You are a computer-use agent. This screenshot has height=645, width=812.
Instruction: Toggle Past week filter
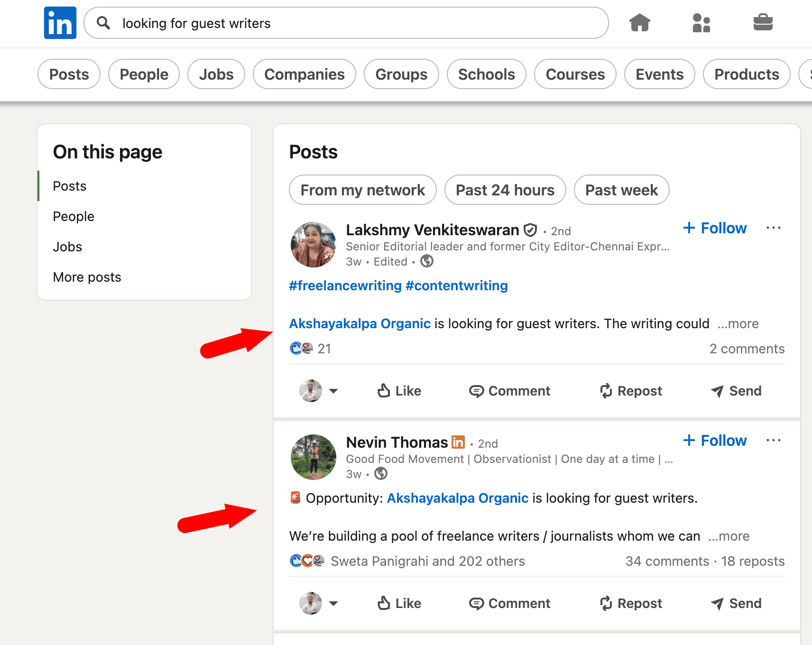(622, 190)
